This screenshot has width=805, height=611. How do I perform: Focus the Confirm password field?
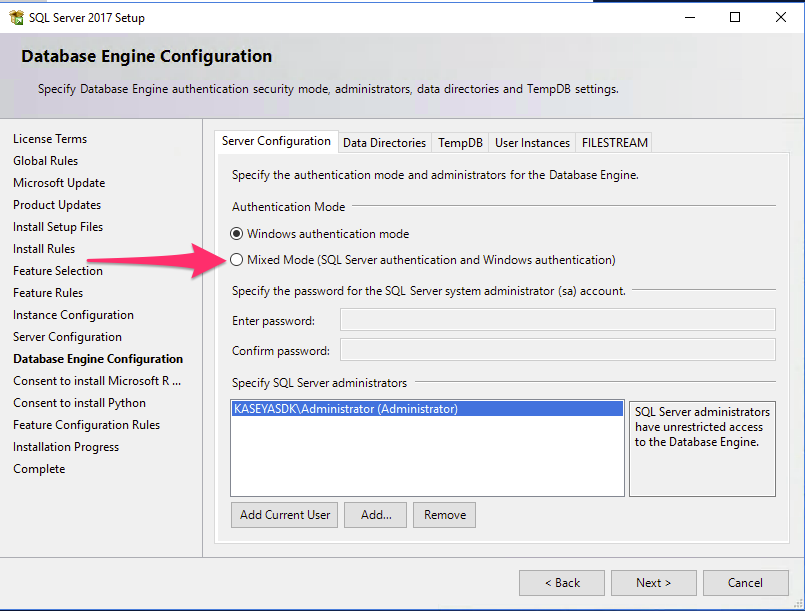(x=558, y=350)
